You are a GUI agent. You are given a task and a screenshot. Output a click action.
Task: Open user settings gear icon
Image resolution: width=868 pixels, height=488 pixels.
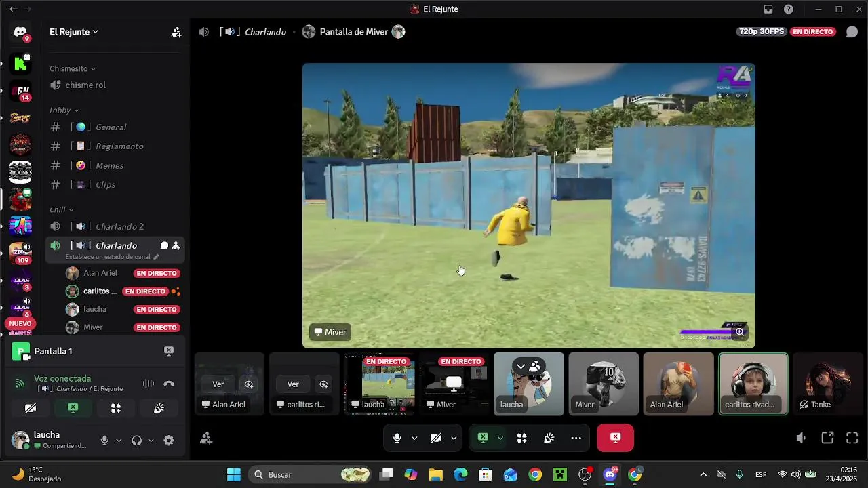(x=169, y=441)
